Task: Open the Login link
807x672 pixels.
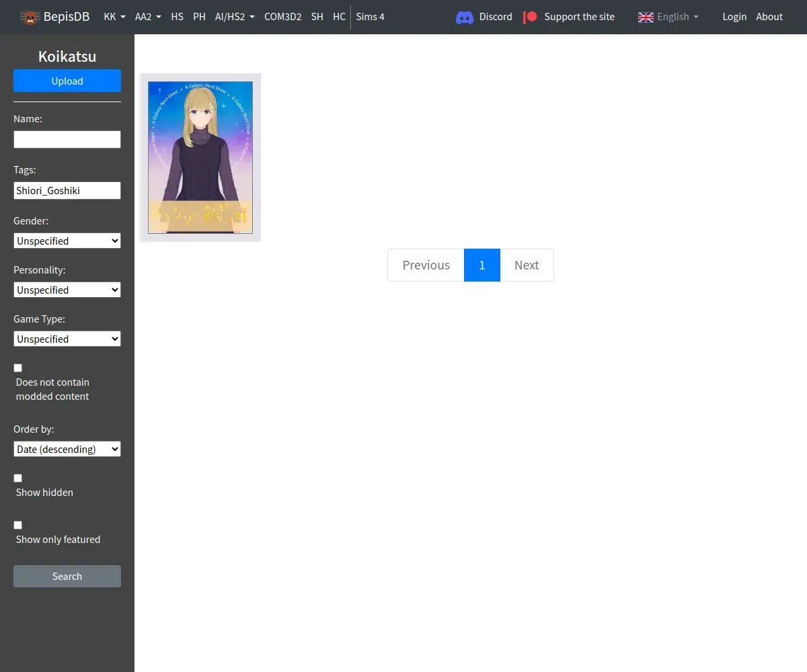Action: click(x=734, y=17)
